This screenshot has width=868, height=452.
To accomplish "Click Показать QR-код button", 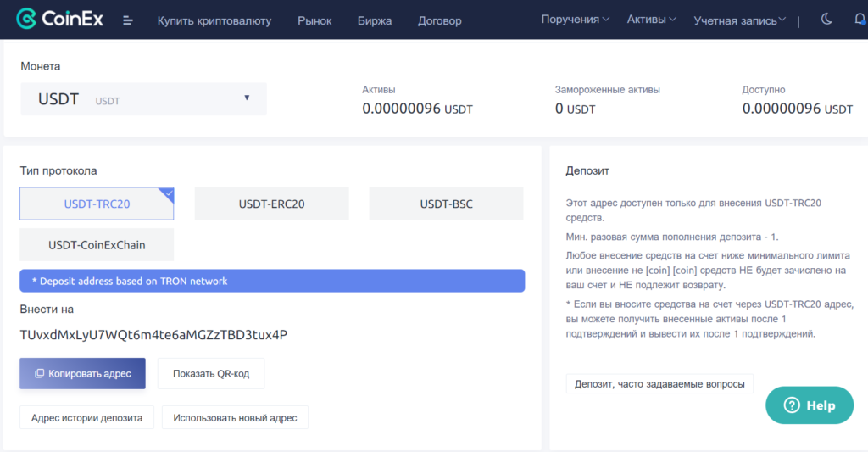I will click(x=211, y=373).
